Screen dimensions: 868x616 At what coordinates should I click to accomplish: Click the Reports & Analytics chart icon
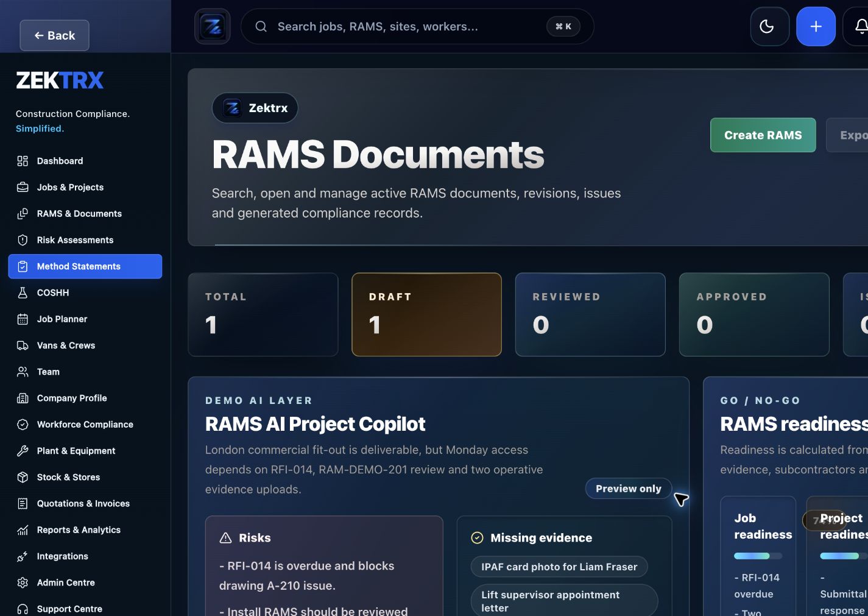(x=23, y=530)
